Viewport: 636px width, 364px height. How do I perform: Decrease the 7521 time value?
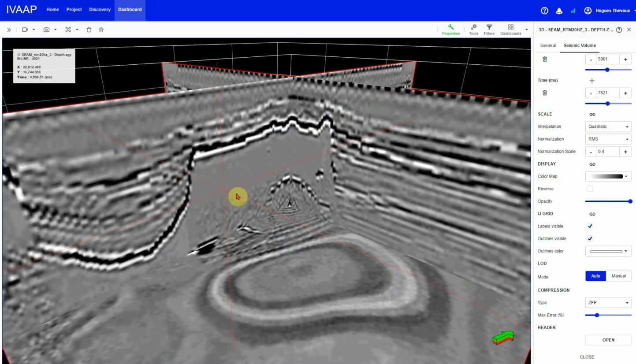pyautogui.click(x=591, y=93)
